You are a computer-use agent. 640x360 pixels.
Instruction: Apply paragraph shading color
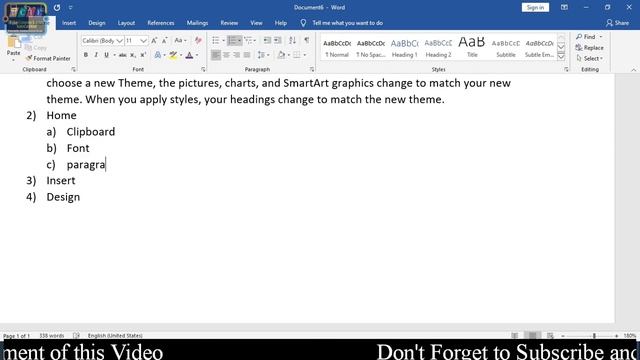pos(281,55)
